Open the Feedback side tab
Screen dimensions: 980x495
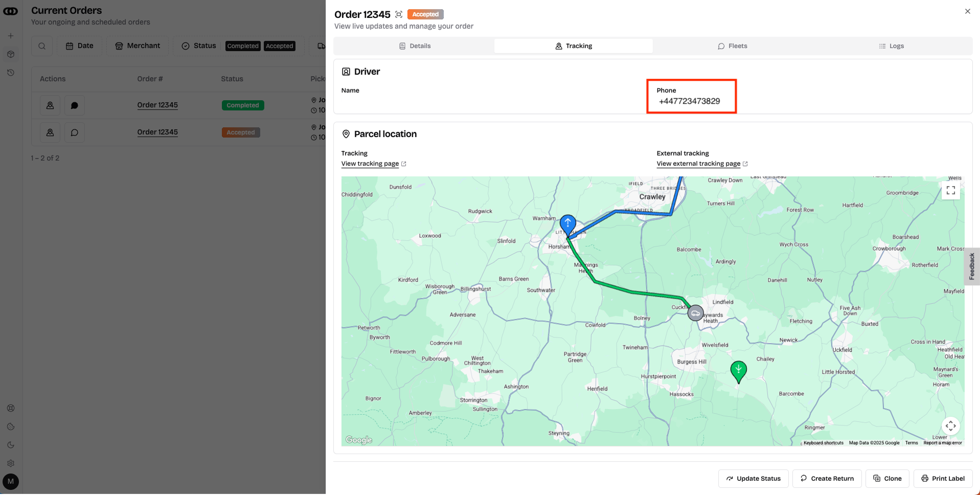972,266
